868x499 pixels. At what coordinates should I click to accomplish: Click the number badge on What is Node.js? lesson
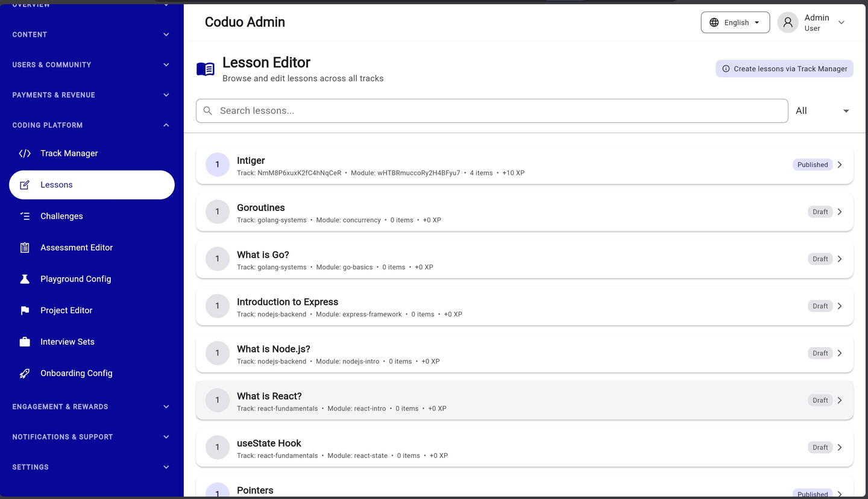point(218,353)
